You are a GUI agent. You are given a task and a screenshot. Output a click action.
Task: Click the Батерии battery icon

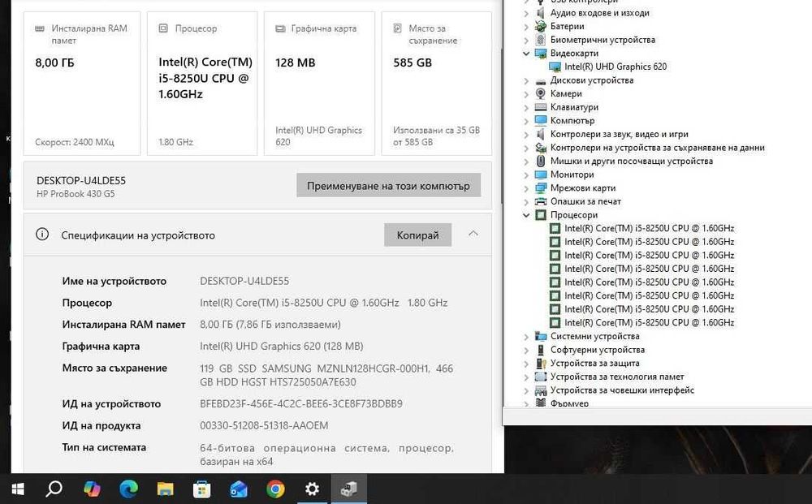click(541, 27)
